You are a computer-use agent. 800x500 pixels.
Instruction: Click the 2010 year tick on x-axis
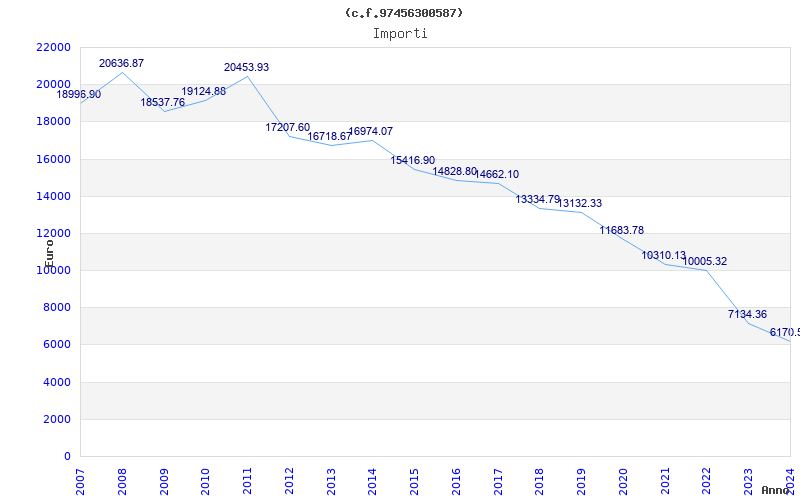pyautogui.click(x=205, y=478)
